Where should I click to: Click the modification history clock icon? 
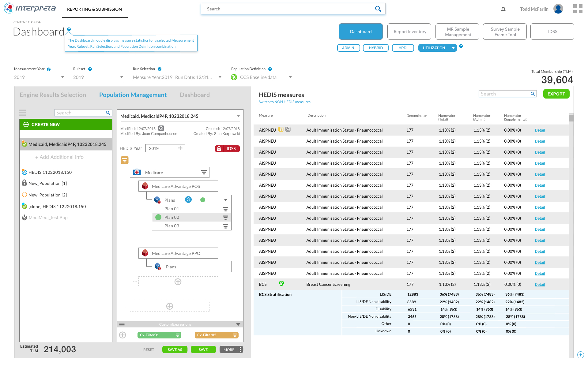[x=161, y=128]
